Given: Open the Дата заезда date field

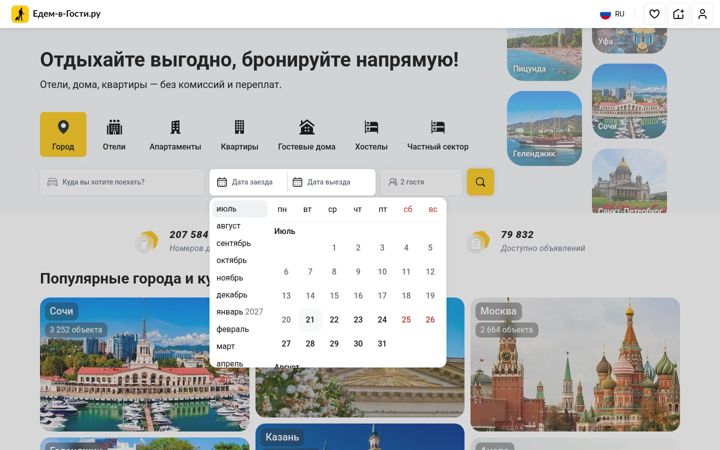Looking at the screenshot, I should [248, 182].
